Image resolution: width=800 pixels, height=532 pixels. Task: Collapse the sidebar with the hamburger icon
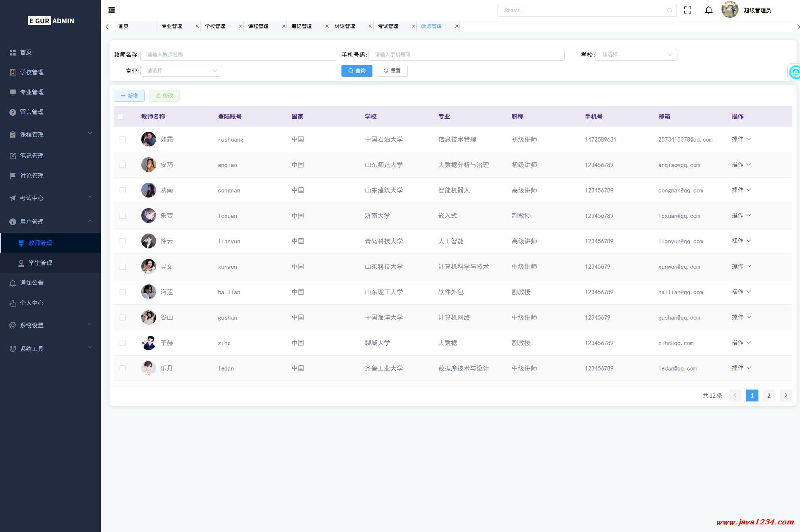point(112,10)
